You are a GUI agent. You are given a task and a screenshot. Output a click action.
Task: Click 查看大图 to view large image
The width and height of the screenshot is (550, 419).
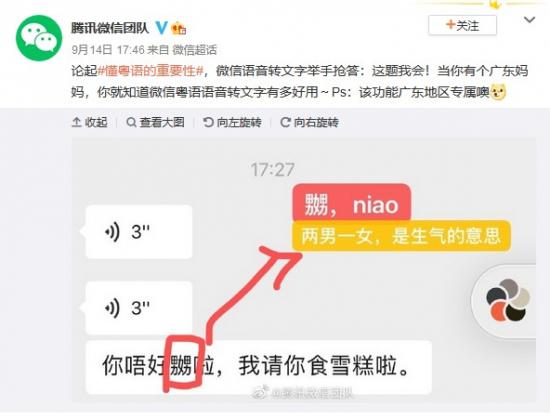pos(155,122)
